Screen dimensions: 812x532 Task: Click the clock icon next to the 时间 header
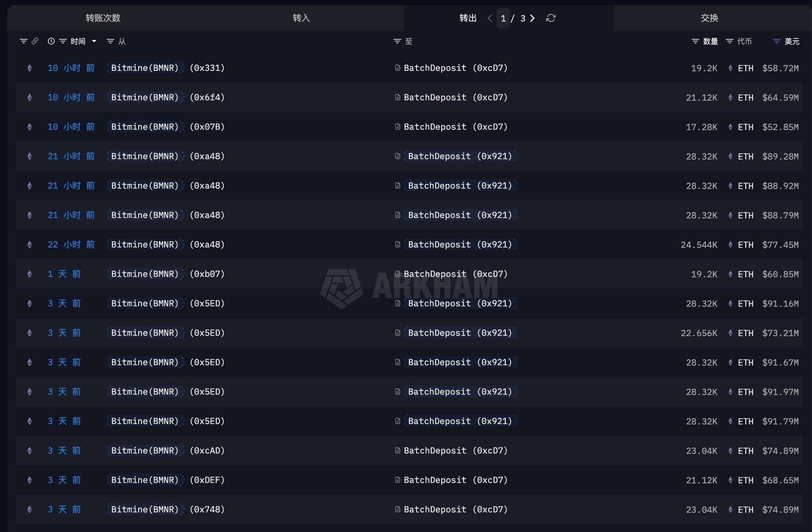[50, 41]
